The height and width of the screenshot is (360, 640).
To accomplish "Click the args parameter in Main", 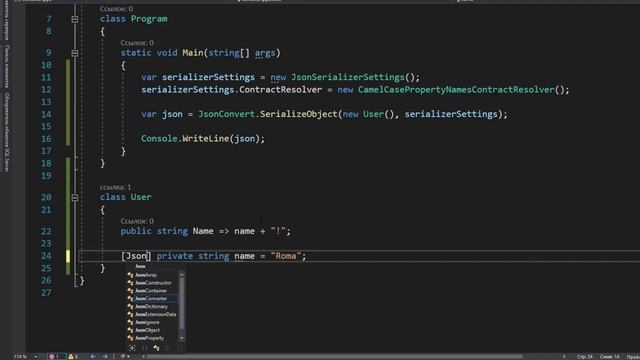I will (x=265, y=53).
